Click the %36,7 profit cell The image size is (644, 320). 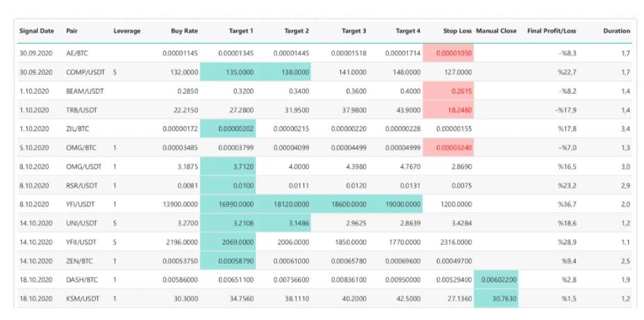570,204
